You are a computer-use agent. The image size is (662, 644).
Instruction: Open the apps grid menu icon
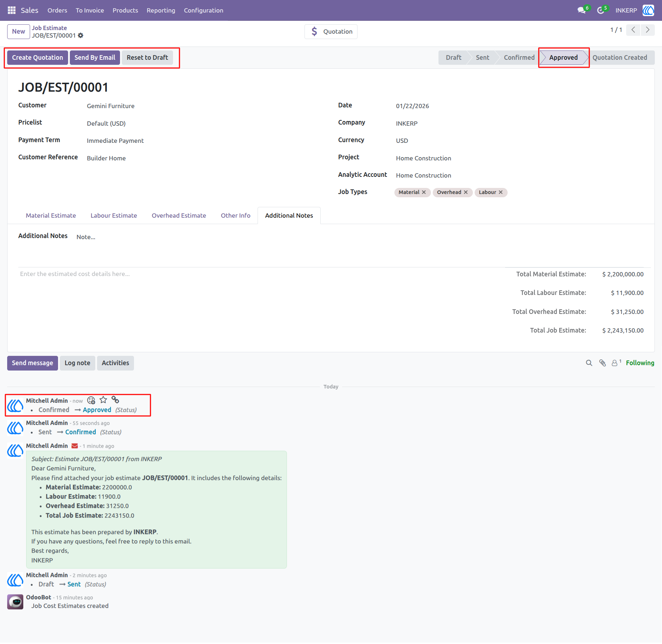pos(11,10)
